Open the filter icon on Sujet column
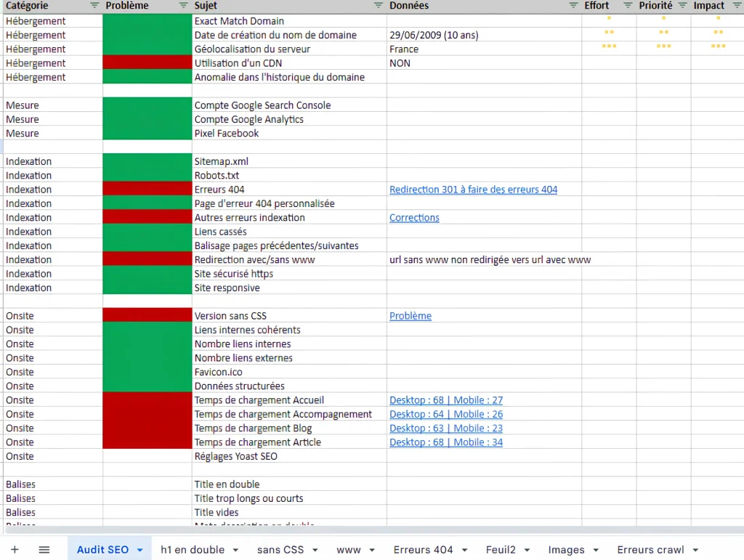The width and height of the screenshot is (744, 560). tap(378, 6)
